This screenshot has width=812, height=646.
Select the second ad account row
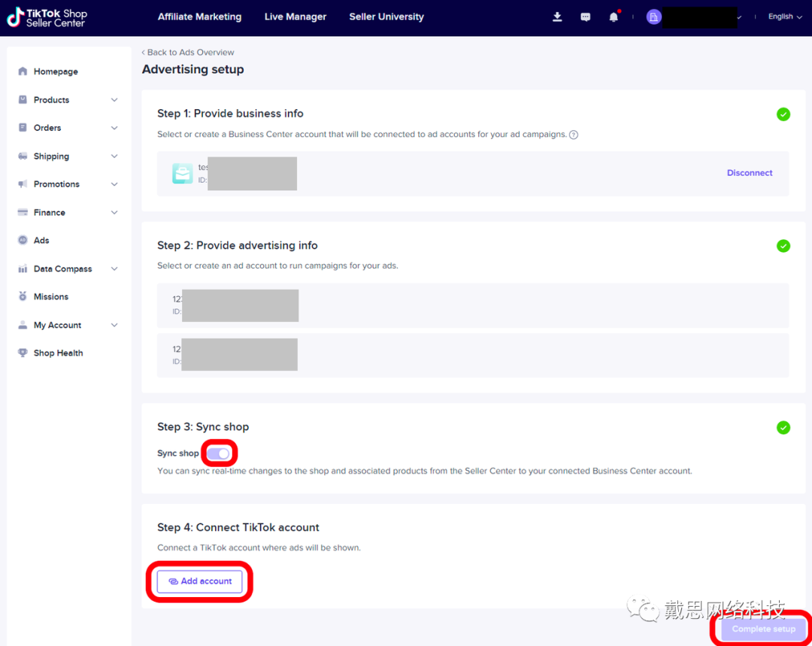click(473, 355)
